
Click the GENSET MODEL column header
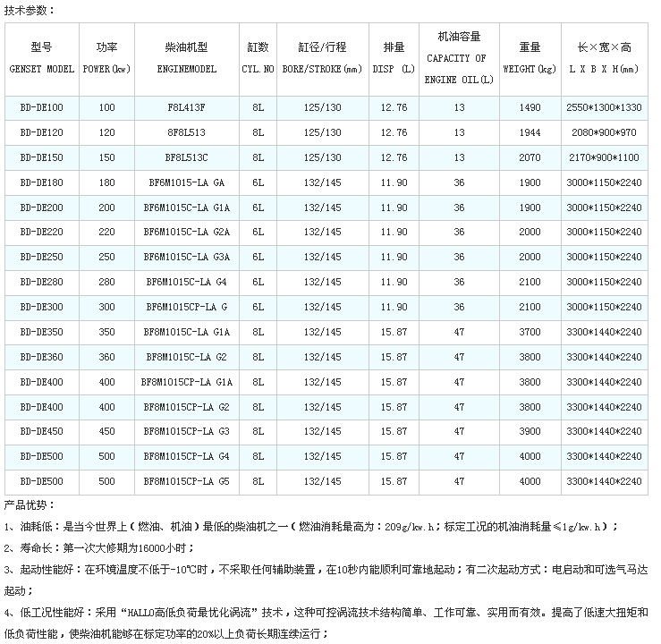point(41,57)
